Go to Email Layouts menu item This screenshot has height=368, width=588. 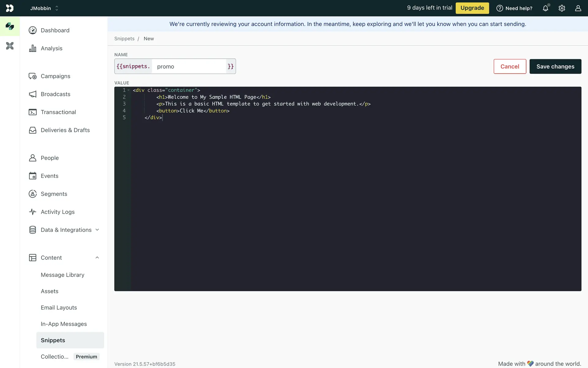[59, 308]
